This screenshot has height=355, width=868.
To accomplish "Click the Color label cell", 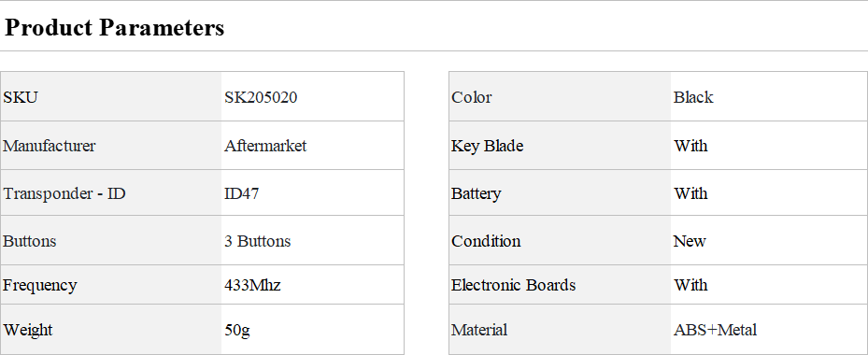I will tap(560, 96).
